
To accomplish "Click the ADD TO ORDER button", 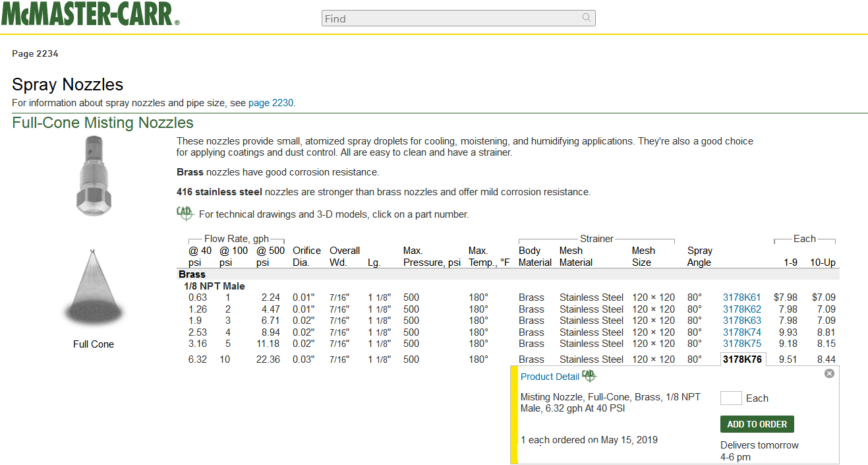I will click(757, 424).
